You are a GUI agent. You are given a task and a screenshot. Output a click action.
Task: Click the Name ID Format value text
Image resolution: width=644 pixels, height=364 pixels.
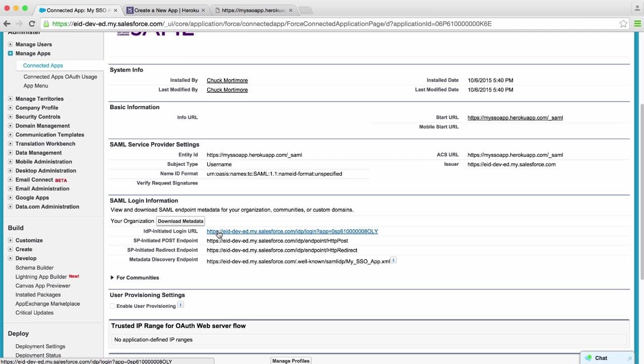(274, 174)
